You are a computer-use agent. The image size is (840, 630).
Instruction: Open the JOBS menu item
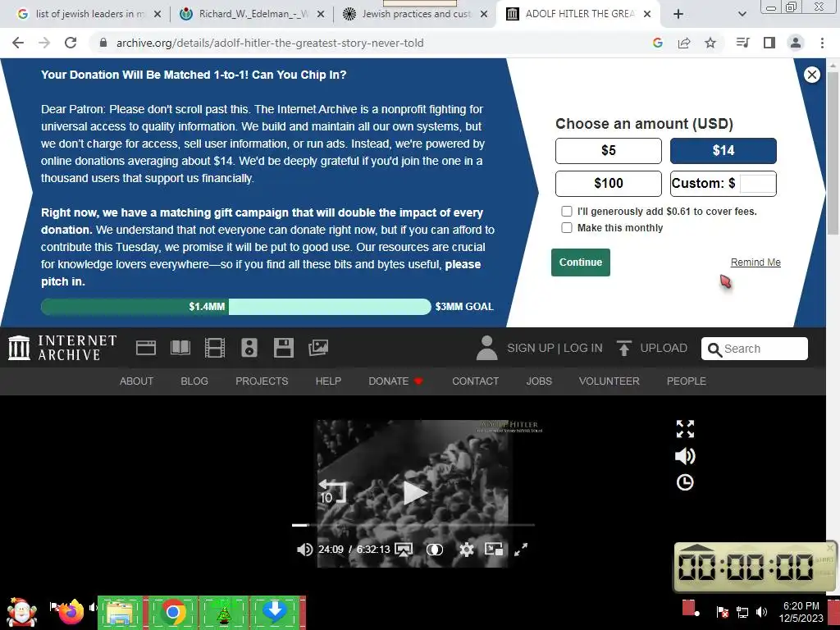click(538, 381)
